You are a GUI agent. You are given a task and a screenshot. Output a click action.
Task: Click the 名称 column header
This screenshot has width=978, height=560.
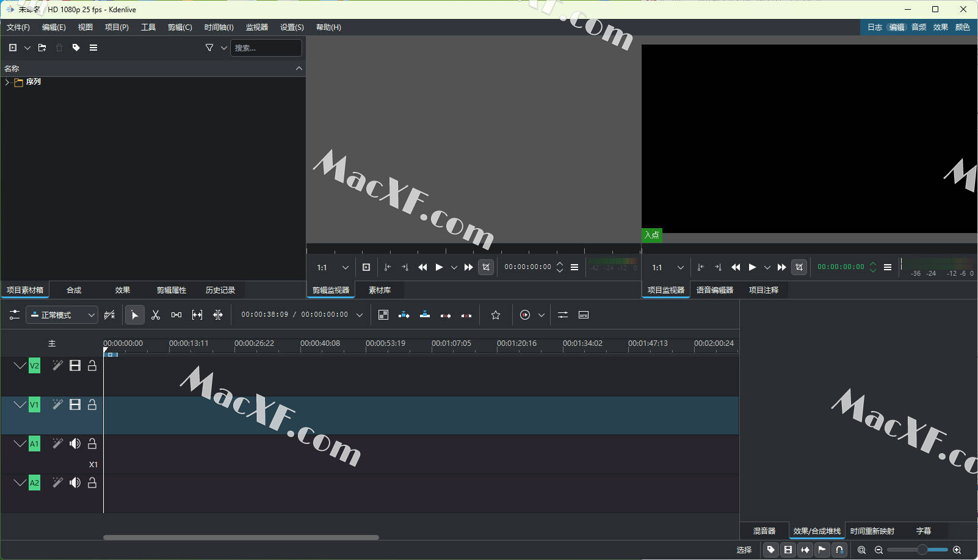(x=153, y=68)
